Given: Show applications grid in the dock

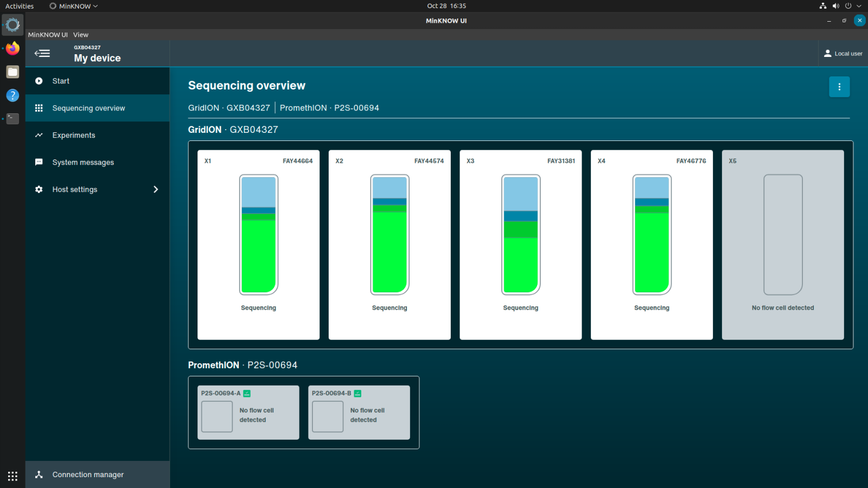Looking at the screenshot, I should pyautogui.click(x=12, y=476).
